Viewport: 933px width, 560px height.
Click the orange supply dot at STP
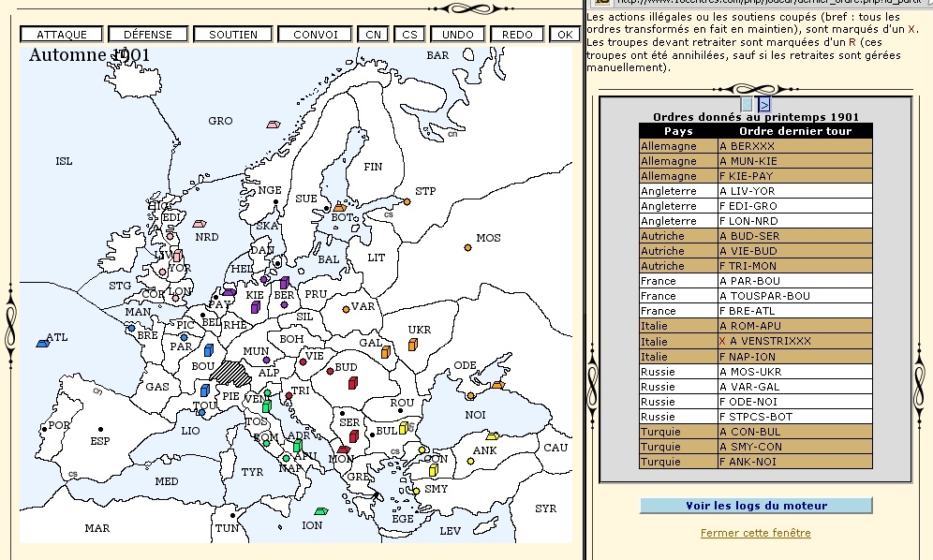tap(407, 201)
